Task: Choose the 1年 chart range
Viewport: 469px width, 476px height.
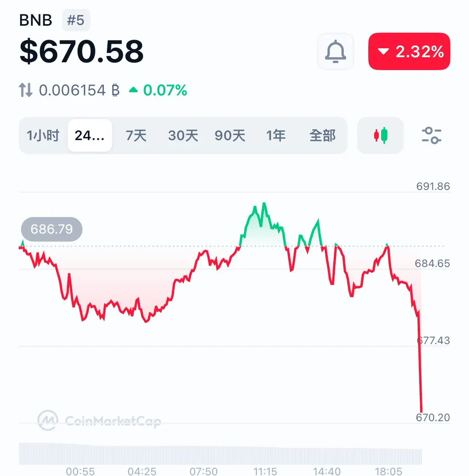Action: [276, 135]
